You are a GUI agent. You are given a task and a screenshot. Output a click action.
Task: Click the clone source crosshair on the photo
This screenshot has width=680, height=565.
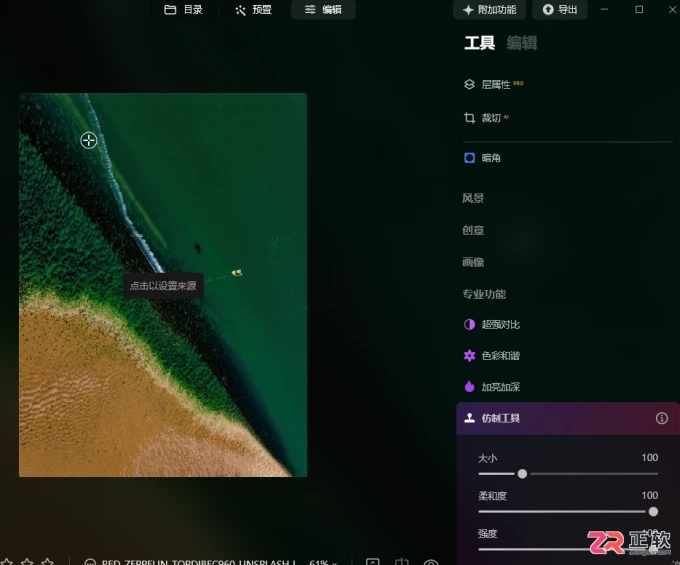point(89,140)
